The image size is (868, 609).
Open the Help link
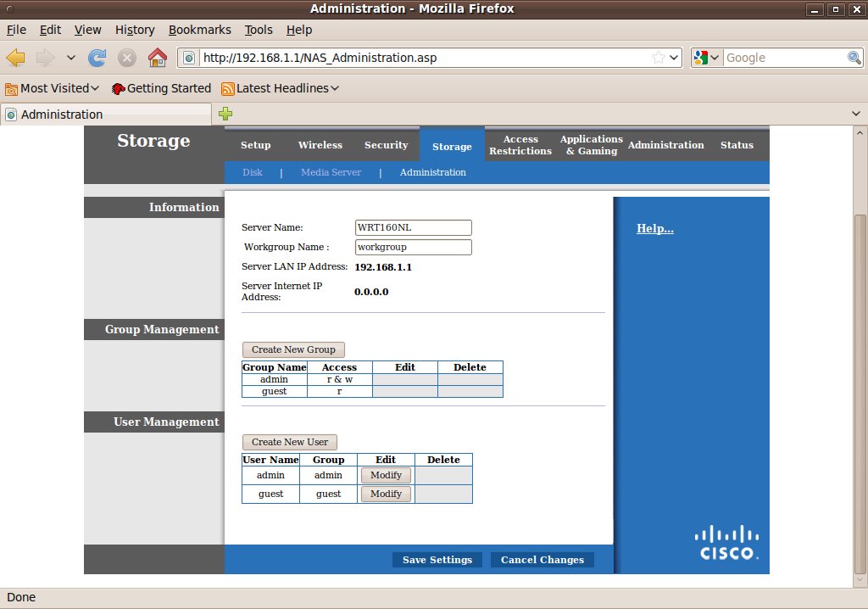pos(654,229)
